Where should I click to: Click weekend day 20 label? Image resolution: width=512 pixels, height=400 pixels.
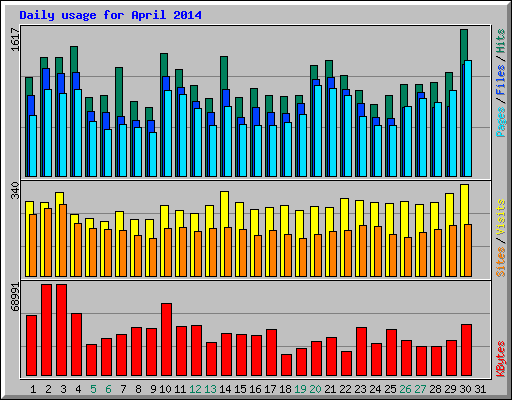point(315,389)
